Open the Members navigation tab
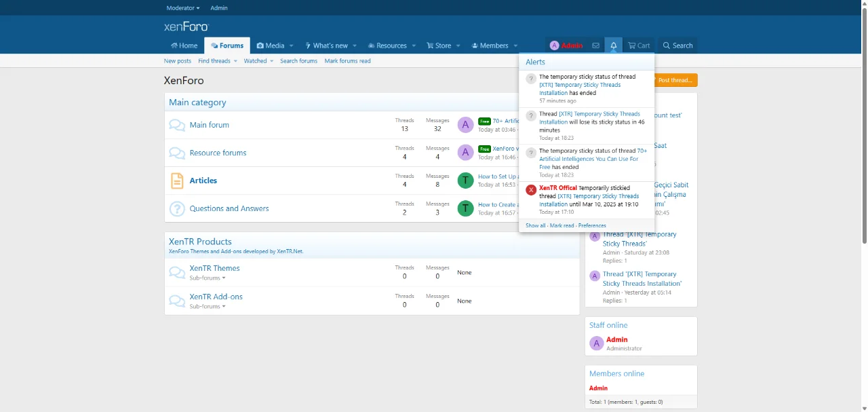Viewport: 868px width, 412px height. (494, 45)
